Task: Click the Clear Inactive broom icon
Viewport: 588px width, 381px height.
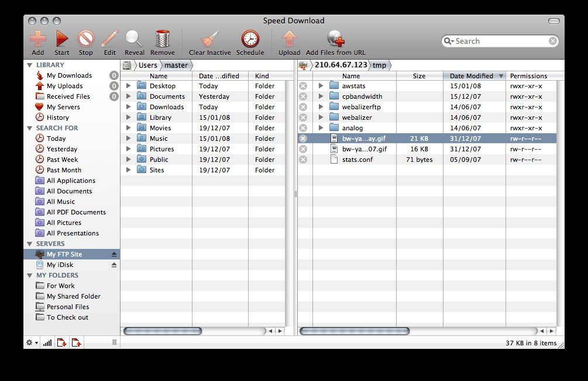Action: pos(209,39)
